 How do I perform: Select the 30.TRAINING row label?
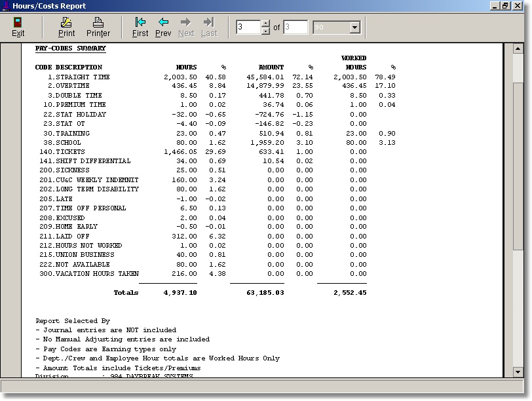point(67,133)
